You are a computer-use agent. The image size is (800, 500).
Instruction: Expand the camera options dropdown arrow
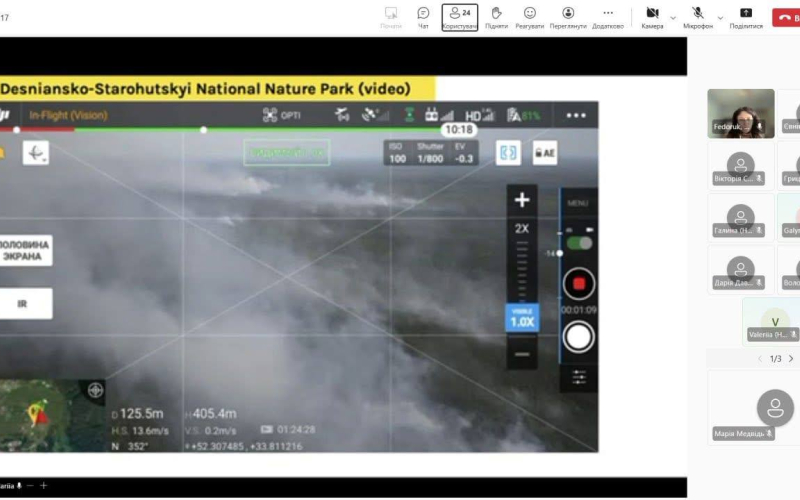tap(672, 17)
